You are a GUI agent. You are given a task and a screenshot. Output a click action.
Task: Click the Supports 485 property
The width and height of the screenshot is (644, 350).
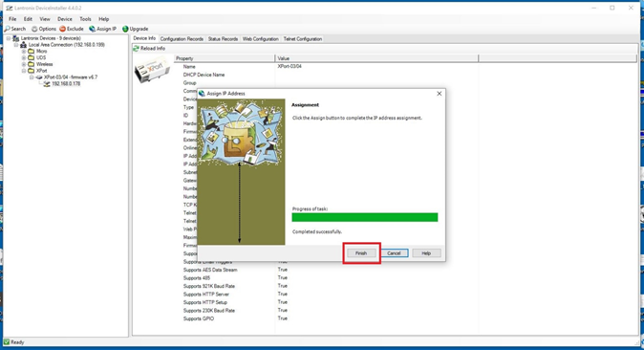coord(196,278)
